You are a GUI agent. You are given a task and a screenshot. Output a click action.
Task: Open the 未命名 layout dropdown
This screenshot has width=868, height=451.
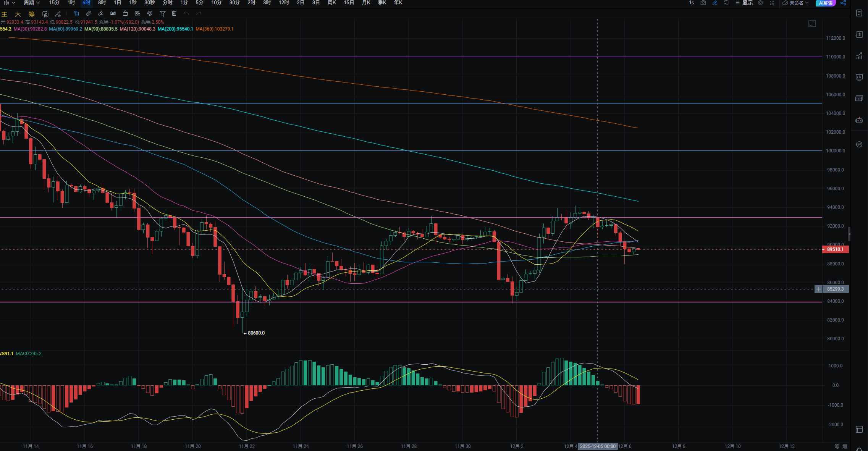796,3
